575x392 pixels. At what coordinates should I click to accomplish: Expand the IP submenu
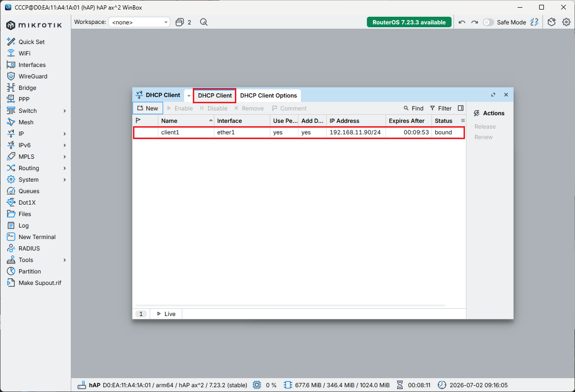pyautogui.click(x=65, y=133)
